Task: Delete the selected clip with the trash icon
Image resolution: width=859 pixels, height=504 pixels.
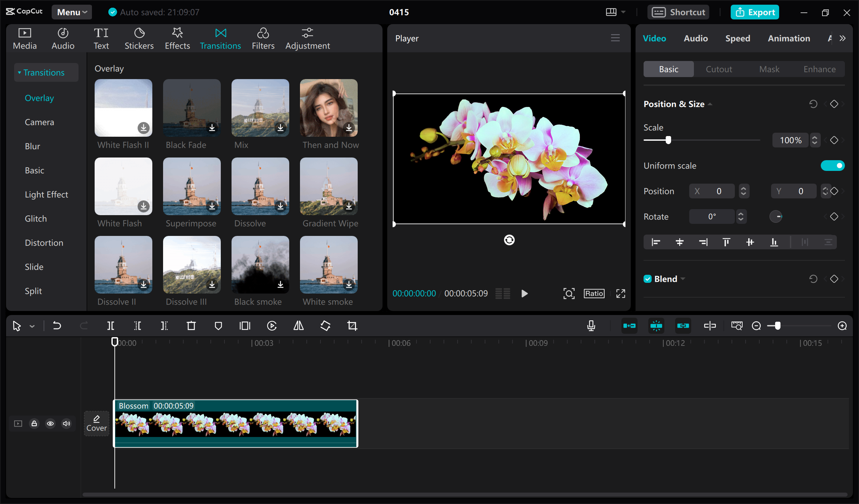Action: click(x=191, y=326)
